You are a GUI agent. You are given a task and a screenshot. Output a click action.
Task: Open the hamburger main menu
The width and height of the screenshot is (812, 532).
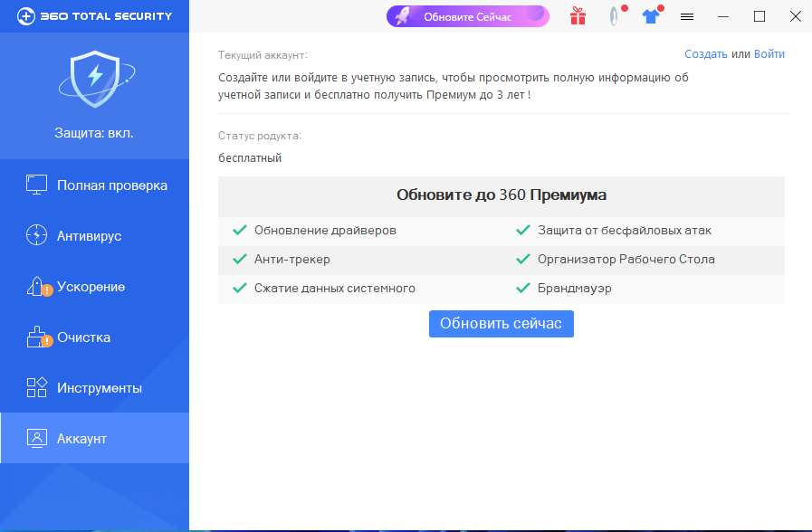coord(687,17)
